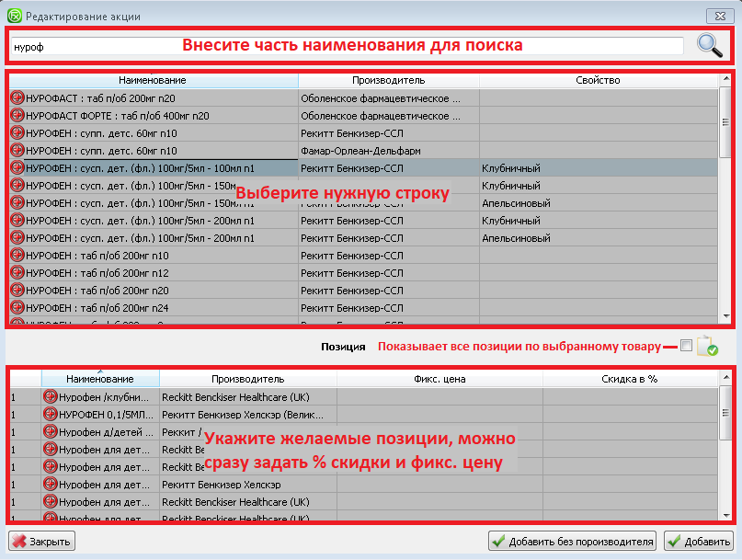The width and height of the screenshot is (742, 560).
Task: Click the red icon on the 'НУРОФЕН : супп. детс. 60мг n10' row from Фамар-Орлеан-Дельфарм
Action: [x=17, y=151]
